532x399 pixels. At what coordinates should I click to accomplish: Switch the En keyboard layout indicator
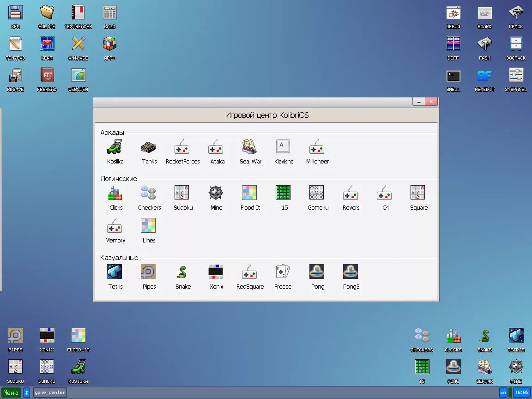point(503,393)
